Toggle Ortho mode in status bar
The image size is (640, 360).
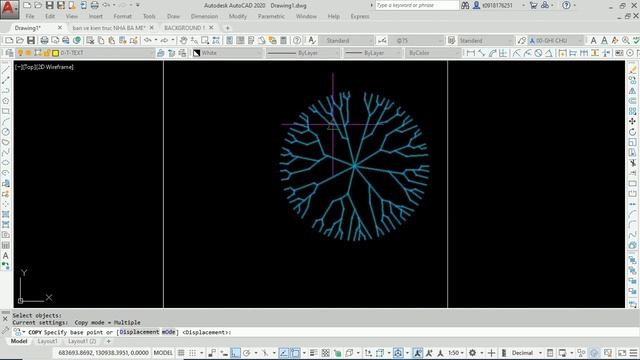click(x=236, y=353)
